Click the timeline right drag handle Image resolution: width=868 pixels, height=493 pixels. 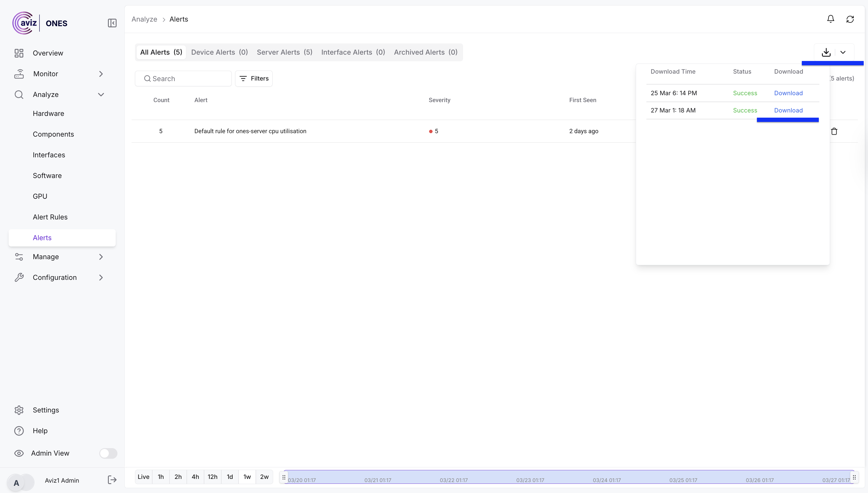coord(854,477)
